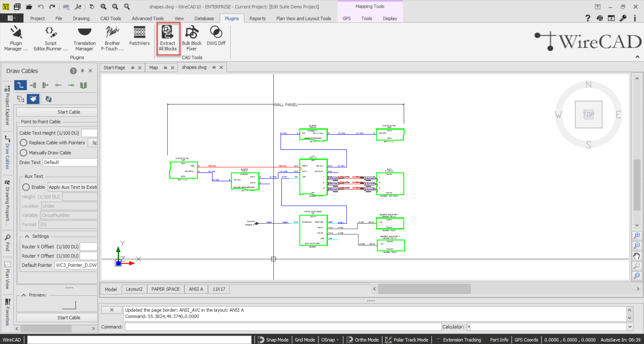
Task: Open the Plugin Manager tool
Action: pos(16,38)
